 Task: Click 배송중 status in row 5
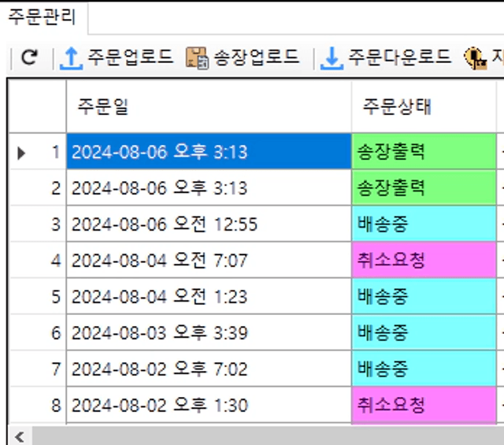point(424,296)
